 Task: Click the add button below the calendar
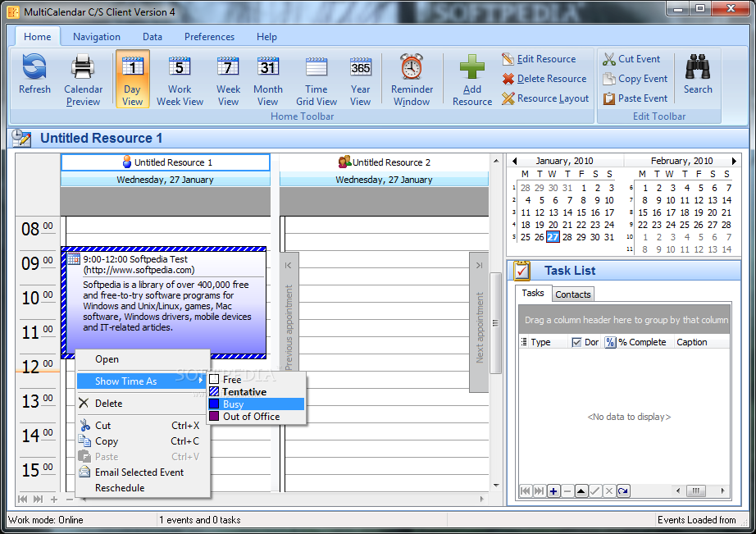coord(54,500)
